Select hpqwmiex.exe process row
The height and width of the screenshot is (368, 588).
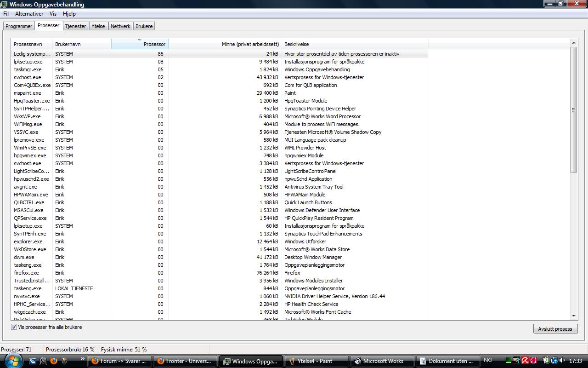(x=220, y=155)
